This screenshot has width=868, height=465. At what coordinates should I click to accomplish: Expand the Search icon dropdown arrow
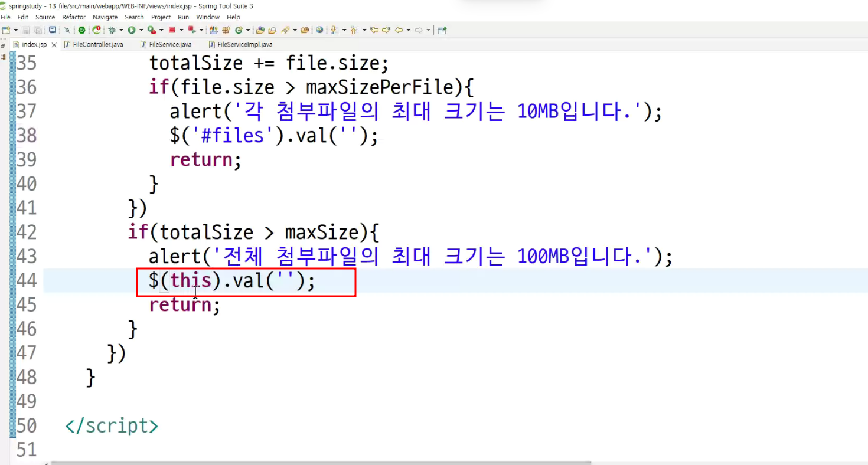(294, 30)
